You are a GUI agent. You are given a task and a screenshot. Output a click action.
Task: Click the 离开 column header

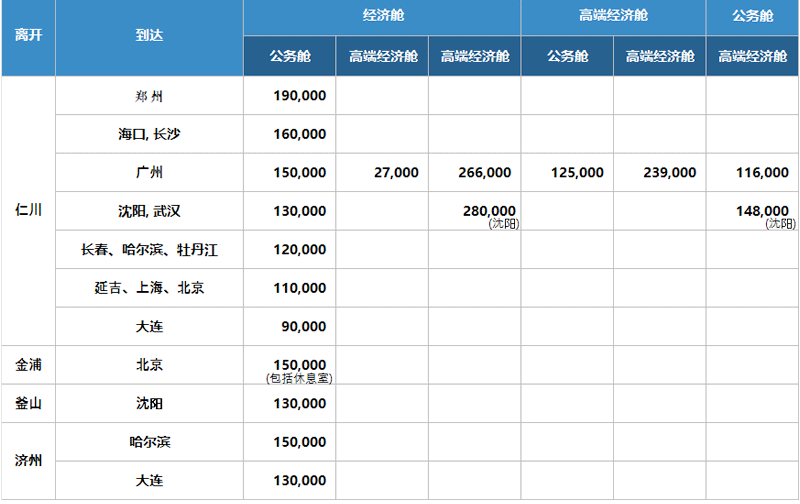click(x=28, y=37)
